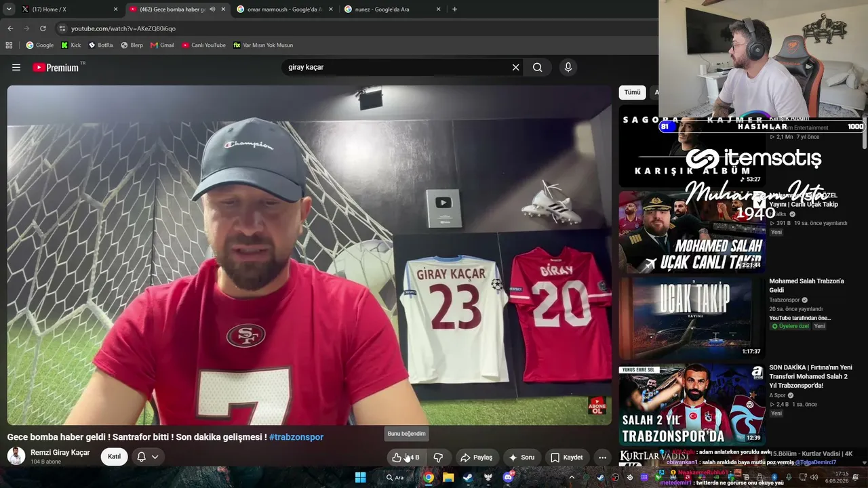Pause video by clicking the player area
Viewport: 868px width, 488px height.
point(309,255)
